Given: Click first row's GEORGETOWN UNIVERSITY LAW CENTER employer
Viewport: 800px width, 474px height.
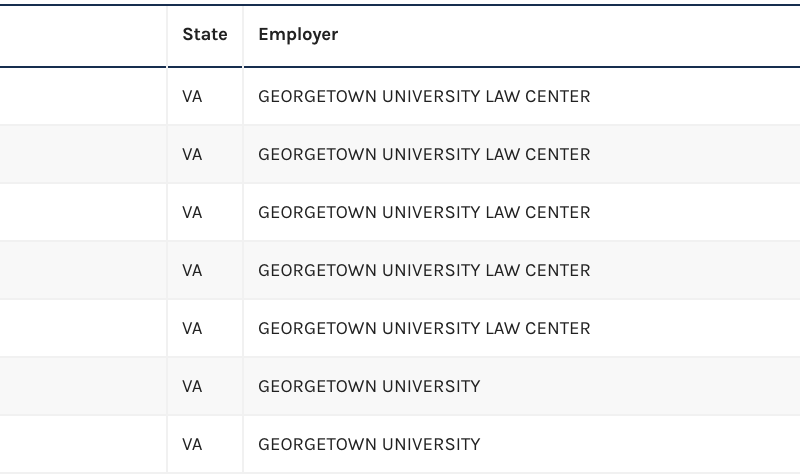Looking at the screenshot, I should 424,97.
